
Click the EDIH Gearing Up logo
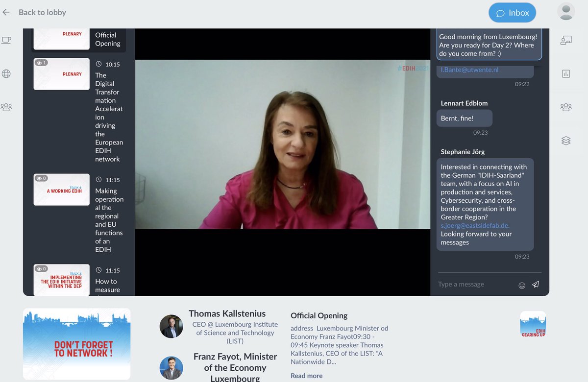point(533,324)
